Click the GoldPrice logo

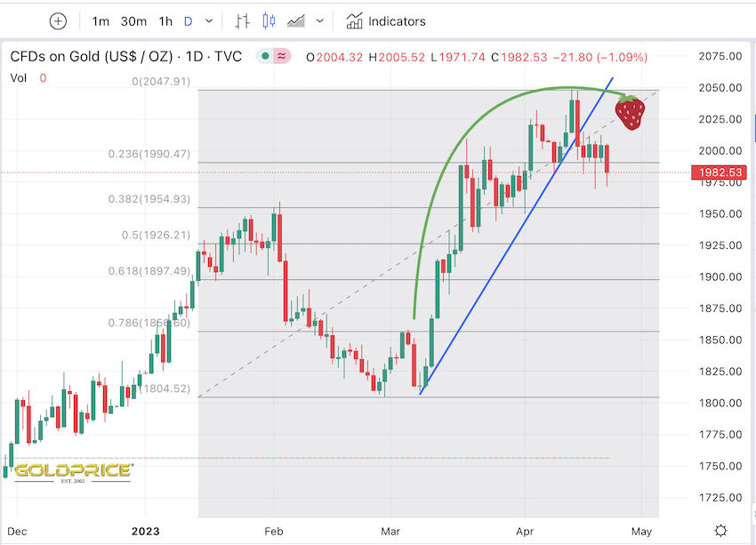pos(74,469)
